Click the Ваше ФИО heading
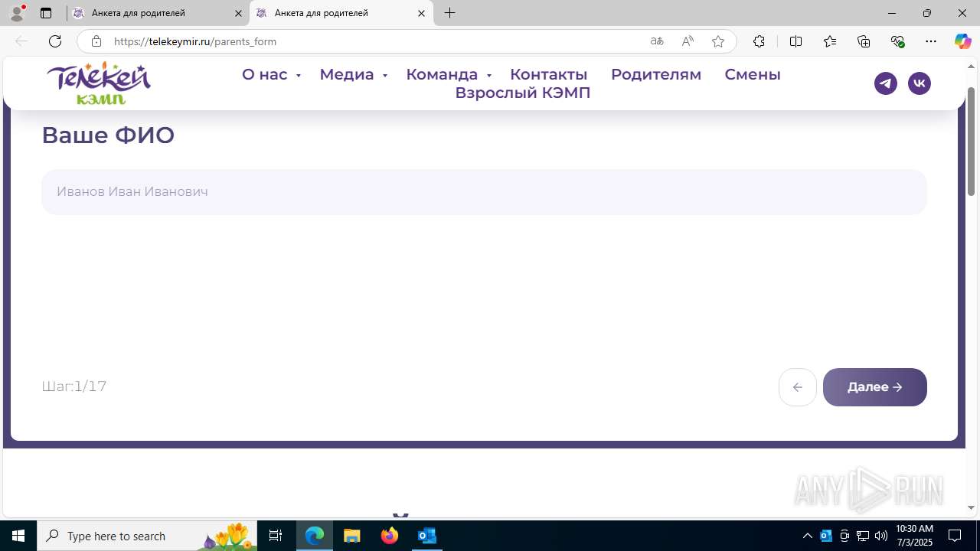 108,135
